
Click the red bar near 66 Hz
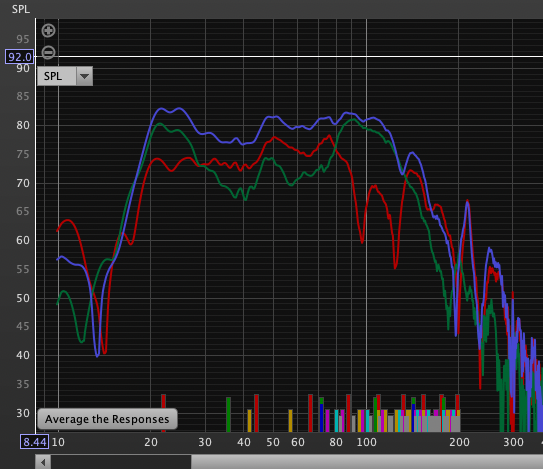pyautogui.click(x=310, y=413)
